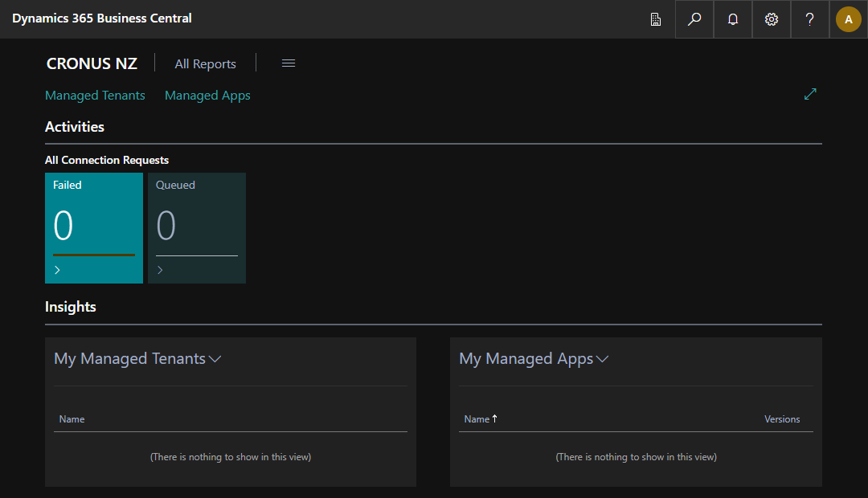Viewport: 868px width, 498px height.
Task: Click the Insights section heading
Action: 70,307
